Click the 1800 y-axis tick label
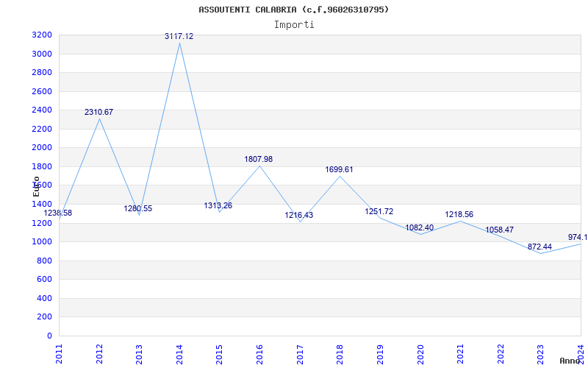 (42, 167)
